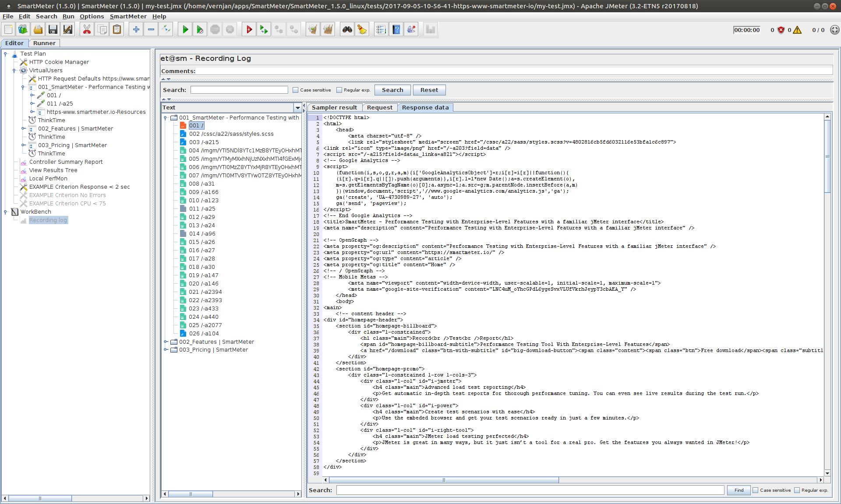The height and width of the screenshot is (504, 841).
Task: Click the top Search input field
Action: (239, 90)
